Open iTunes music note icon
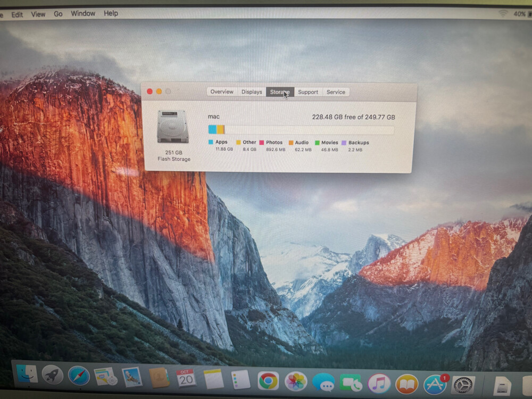This screenshot has width=532, height=399. point(379,384)
